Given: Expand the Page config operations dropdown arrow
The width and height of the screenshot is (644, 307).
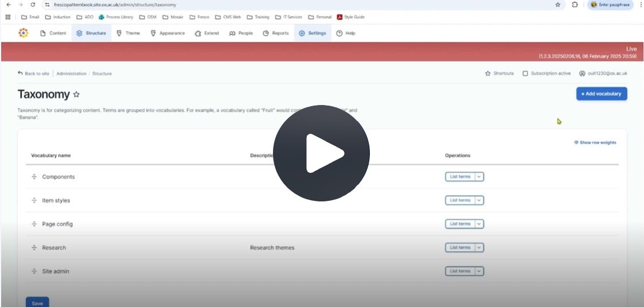Looking at the screenshot, I should [479, 224].
